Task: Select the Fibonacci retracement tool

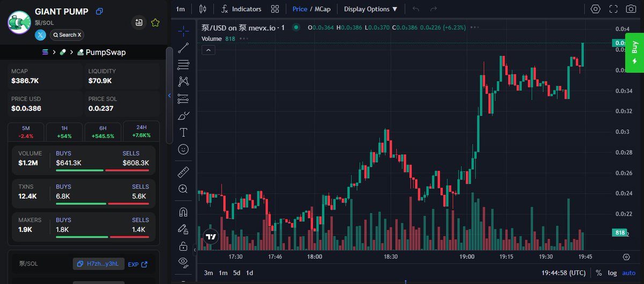Action: pyautogui.click(x=184, y=64)
